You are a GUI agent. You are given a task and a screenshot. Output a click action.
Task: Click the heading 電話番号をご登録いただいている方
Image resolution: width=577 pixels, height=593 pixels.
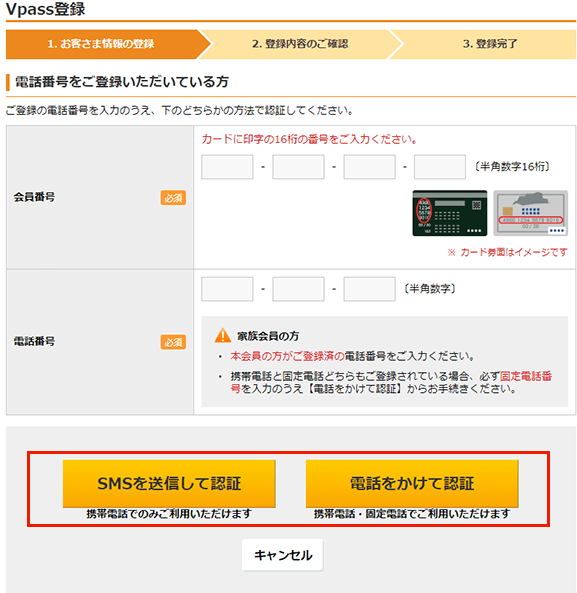122,82
